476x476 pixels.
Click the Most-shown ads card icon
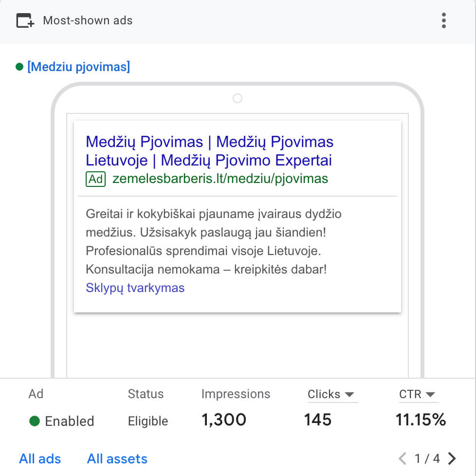point(24,20)
